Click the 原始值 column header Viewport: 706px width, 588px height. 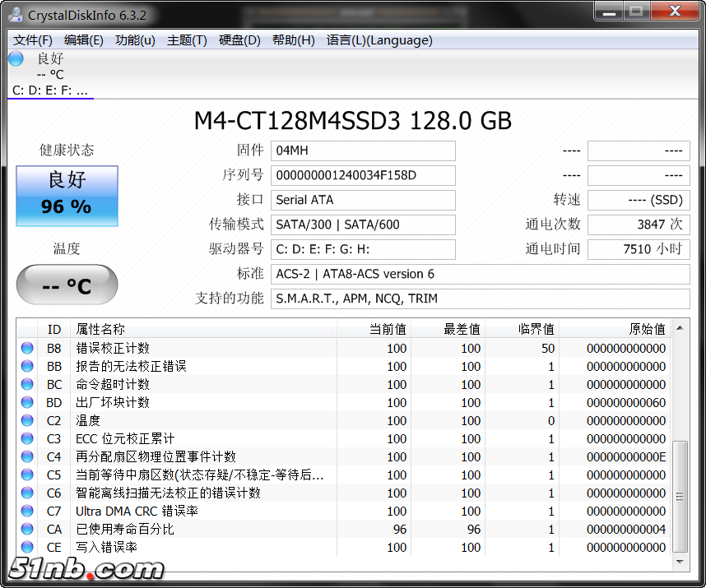647,329
